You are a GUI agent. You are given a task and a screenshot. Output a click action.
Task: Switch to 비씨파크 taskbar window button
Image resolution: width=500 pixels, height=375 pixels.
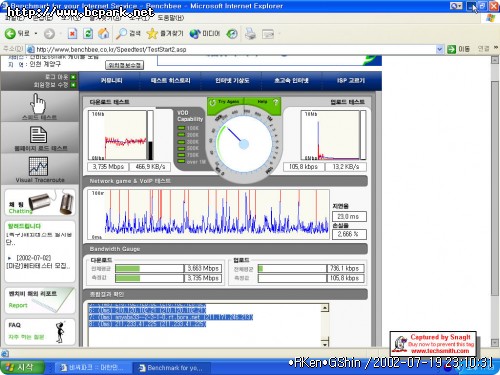pyautogui.click(x=93, y=368)
